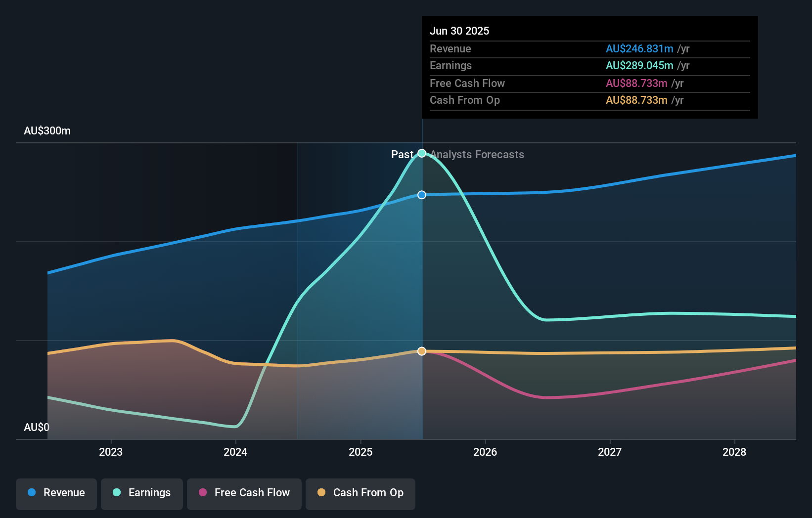Click the Cash From Op AU$88.733m value

click(x=636, y=100)
